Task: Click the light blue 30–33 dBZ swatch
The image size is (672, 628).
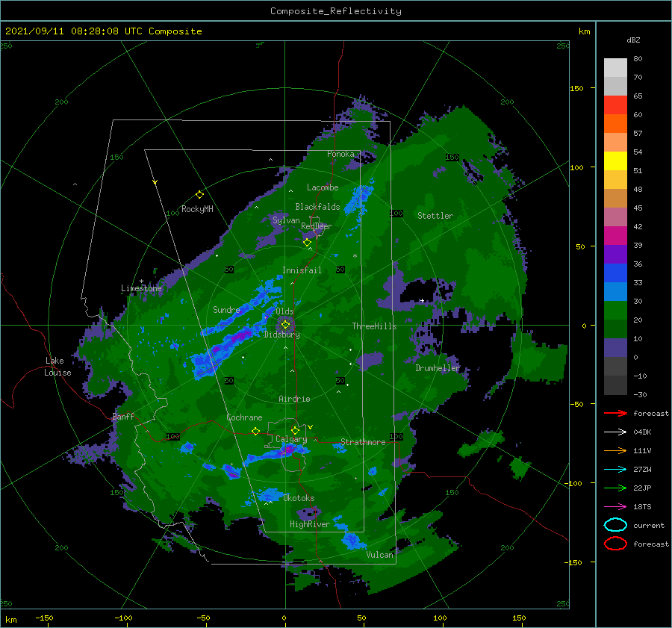Action: (615, 292)
